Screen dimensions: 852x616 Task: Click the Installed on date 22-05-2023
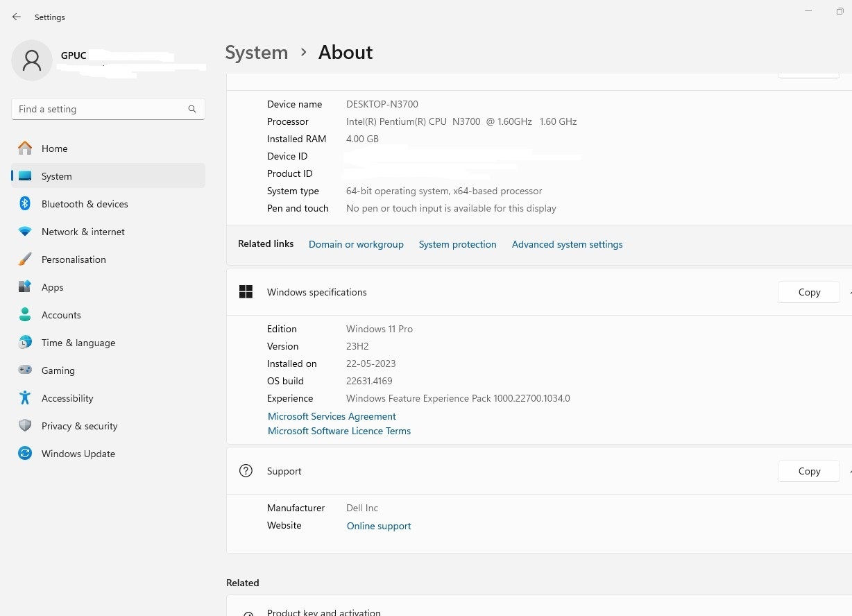tap(371, 363)
